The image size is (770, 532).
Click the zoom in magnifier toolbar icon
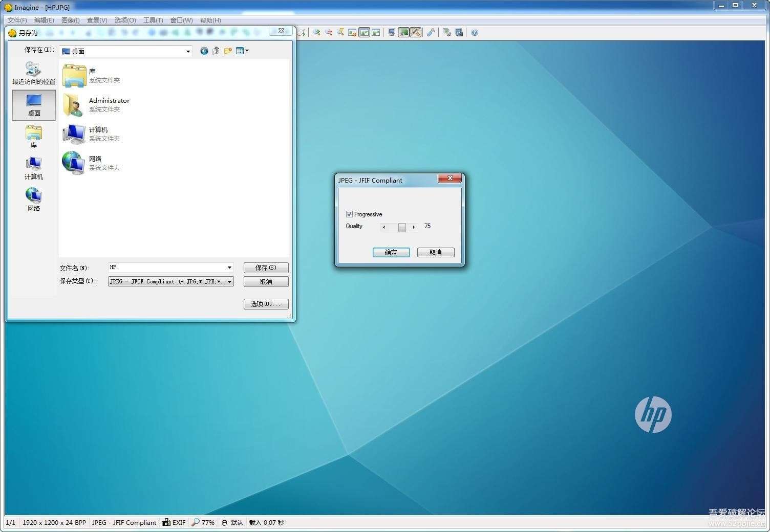(317, 32)
